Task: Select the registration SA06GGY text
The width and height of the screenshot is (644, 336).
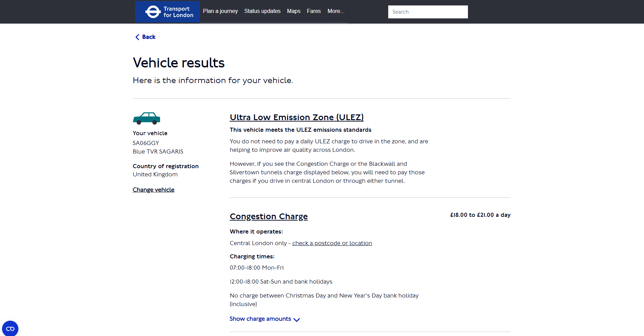Action: click(x=146, y=143)
